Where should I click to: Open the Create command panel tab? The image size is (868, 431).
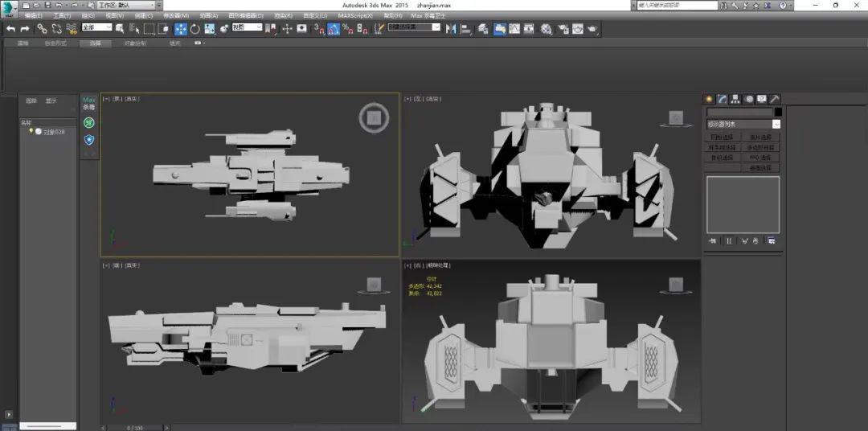[709, 99]
